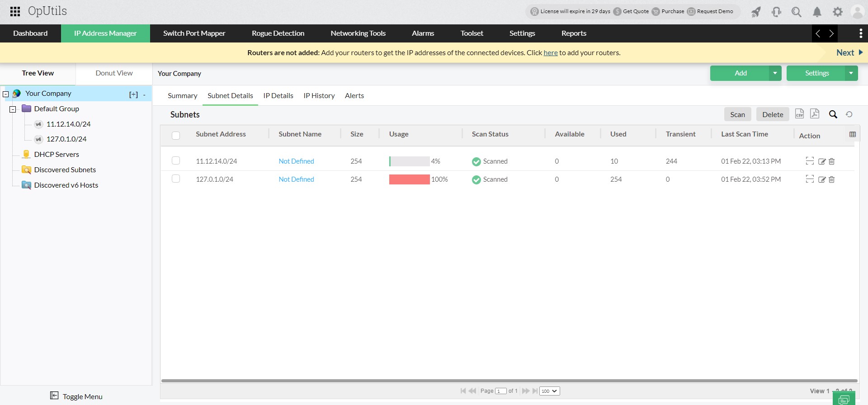Switch to the Summary tab
The height and width of the screenshot is (405, 868).
click(183, 96)
